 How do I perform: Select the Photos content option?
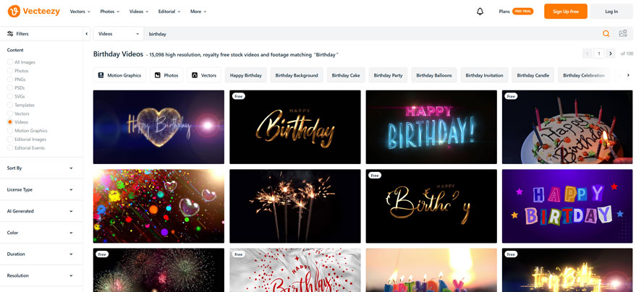point(18,71)
